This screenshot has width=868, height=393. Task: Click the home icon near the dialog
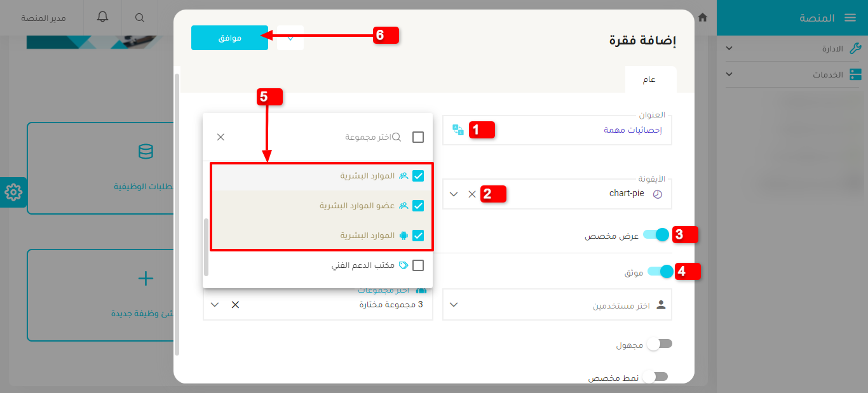click(x=703, y=18)
